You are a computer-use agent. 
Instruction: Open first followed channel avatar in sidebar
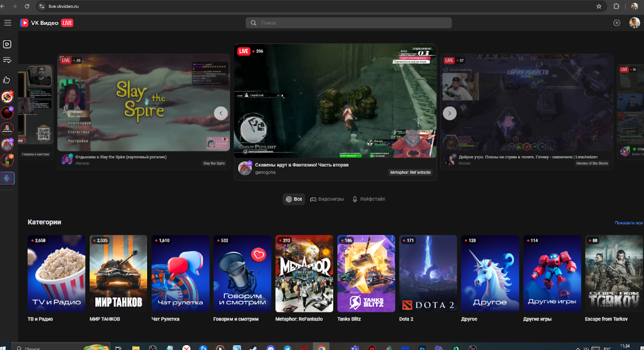coord(7,97)
